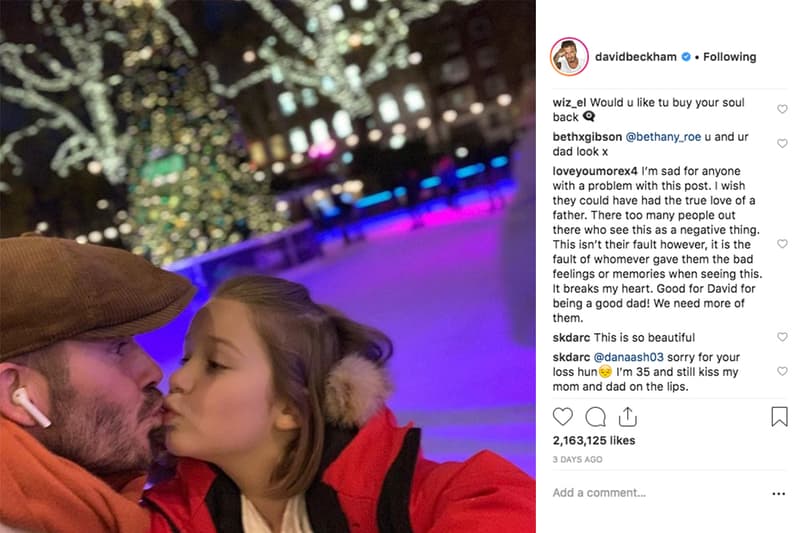The height and width of the screenshot is (533, 800).
Task: Click the 3 DAYS AGO timestamp
Action: click(x=577, y=460)
